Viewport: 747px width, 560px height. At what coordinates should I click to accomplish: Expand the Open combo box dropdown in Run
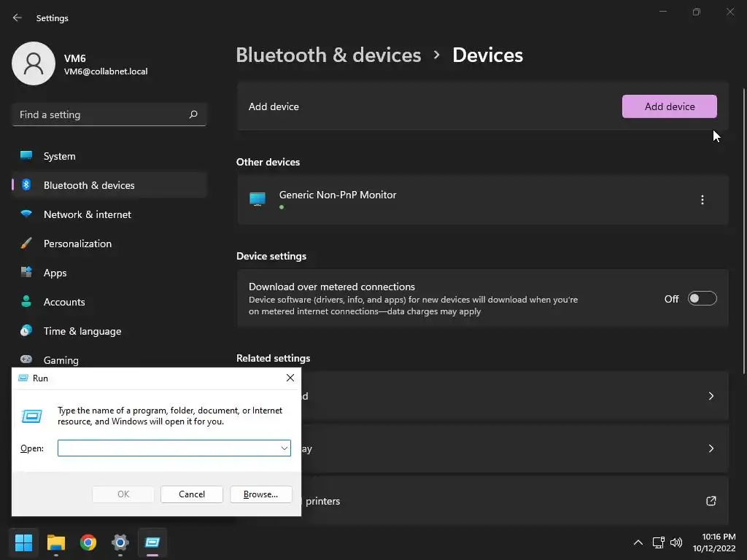[x=284, y=448]
